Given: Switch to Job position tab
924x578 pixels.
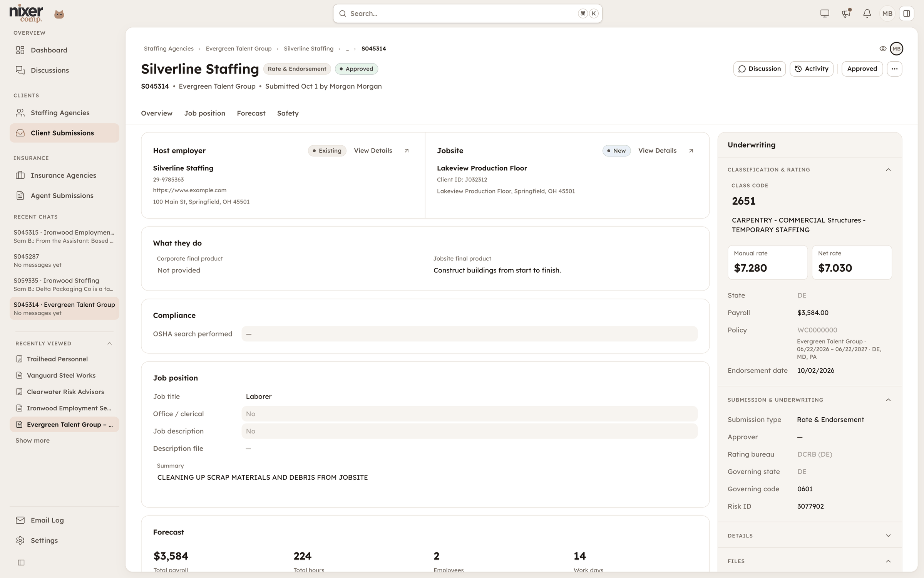Looking at the screenshot, I should point(205,113).
